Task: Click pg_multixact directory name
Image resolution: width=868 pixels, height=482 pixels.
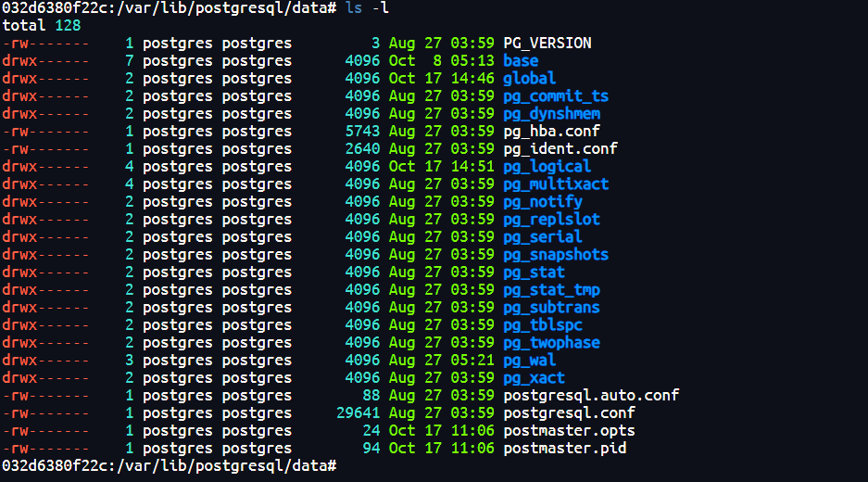Action: point(556,184)
